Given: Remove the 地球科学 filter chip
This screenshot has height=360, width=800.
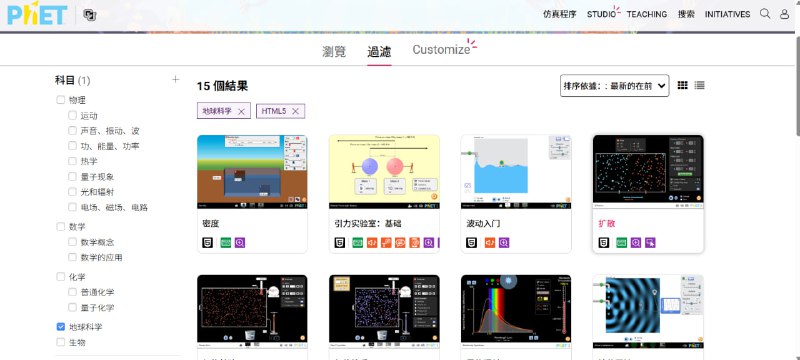Looking at the screenshot, I should click(241, 111).
